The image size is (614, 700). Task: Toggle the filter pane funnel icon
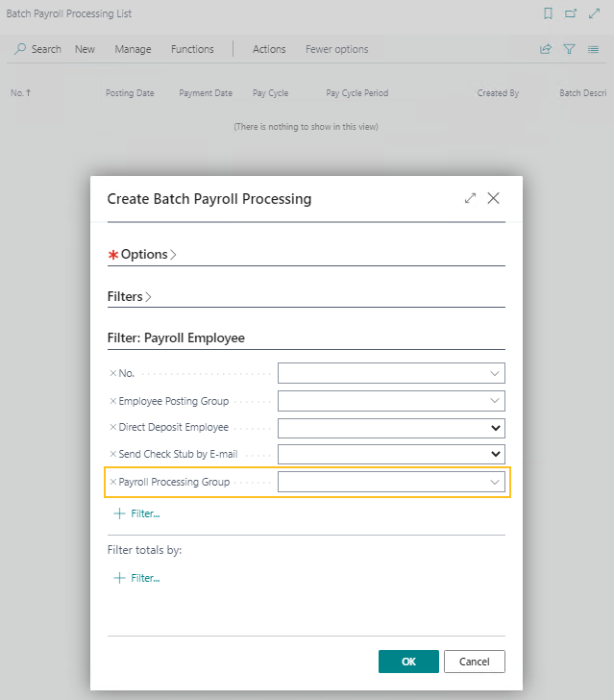pyautogui.click(x=569, y=49)
